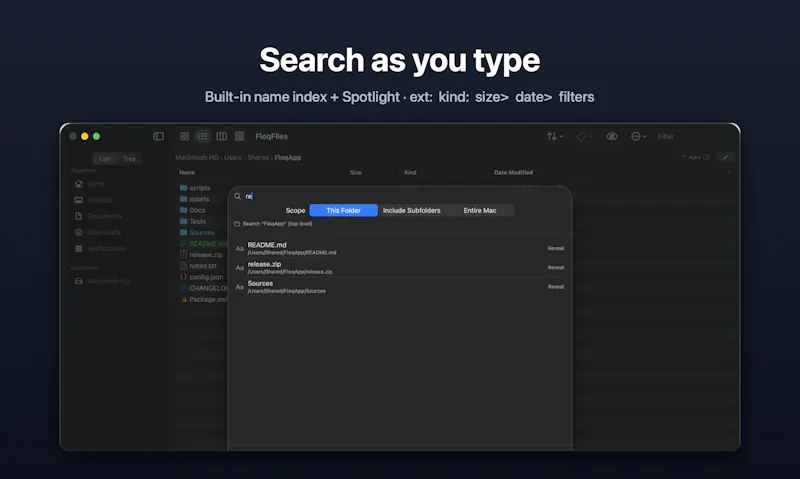
Task: Click Reveal for release.zip result
Action: pyautogui.click(x=556, y=267)
